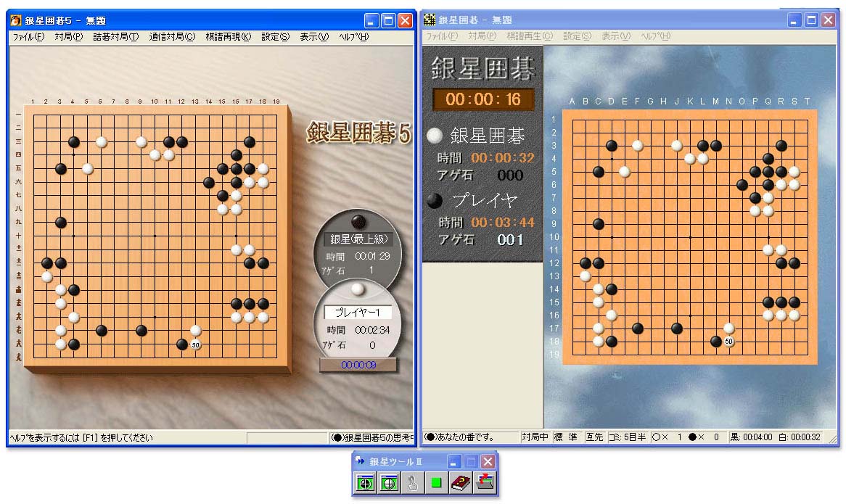Click the white-stone window target icon in 銀星ツールII
This screenshot has width=846, height=504.
click(389, 482)
